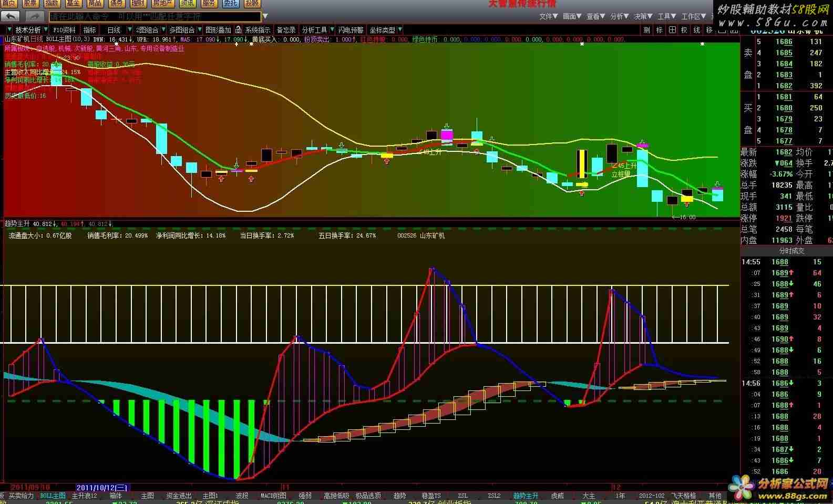Click the 分时成交 panel header

click(x=791, y=251)
